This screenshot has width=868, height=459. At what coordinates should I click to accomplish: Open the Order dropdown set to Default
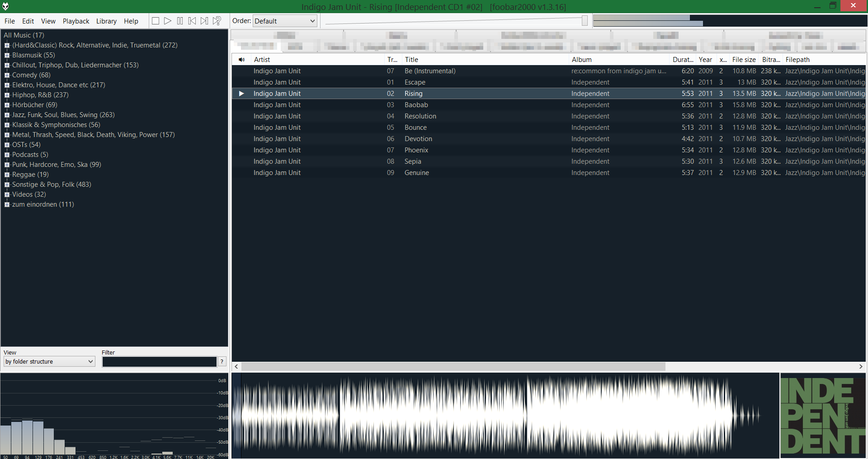click(x=285, y=21)
